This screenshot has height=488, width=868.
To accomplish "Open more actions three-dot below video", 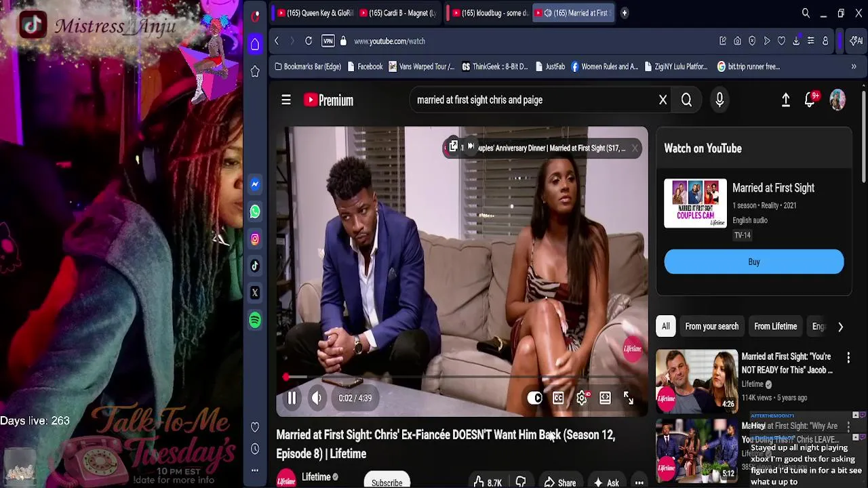I will tap(639, 483).
